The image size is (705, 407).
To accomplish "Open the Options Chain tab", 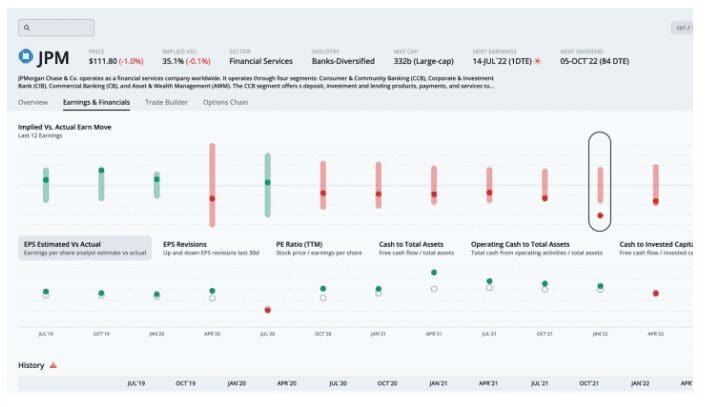I will pyautogui.click(x=225, y=102).
